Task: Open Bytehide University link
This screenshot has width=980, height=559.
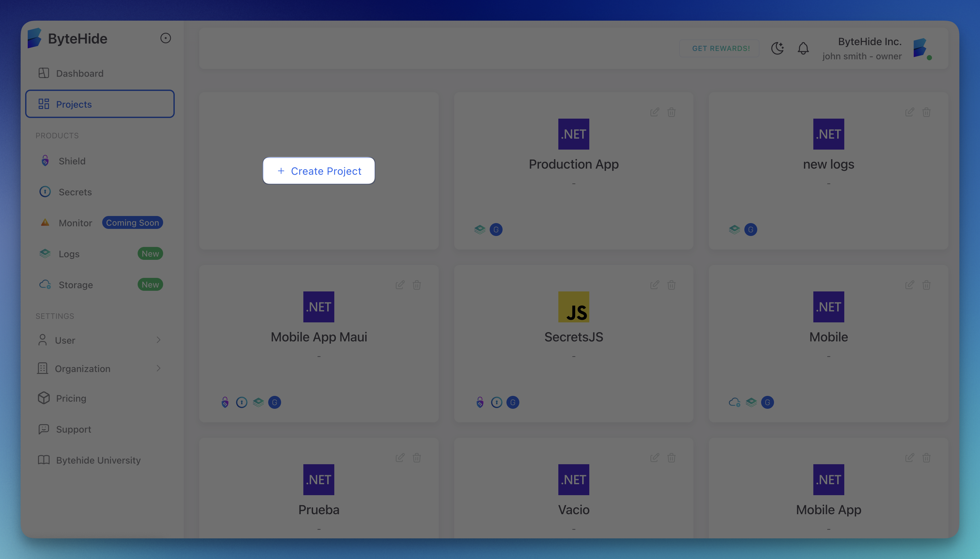Action: (98, 460)
